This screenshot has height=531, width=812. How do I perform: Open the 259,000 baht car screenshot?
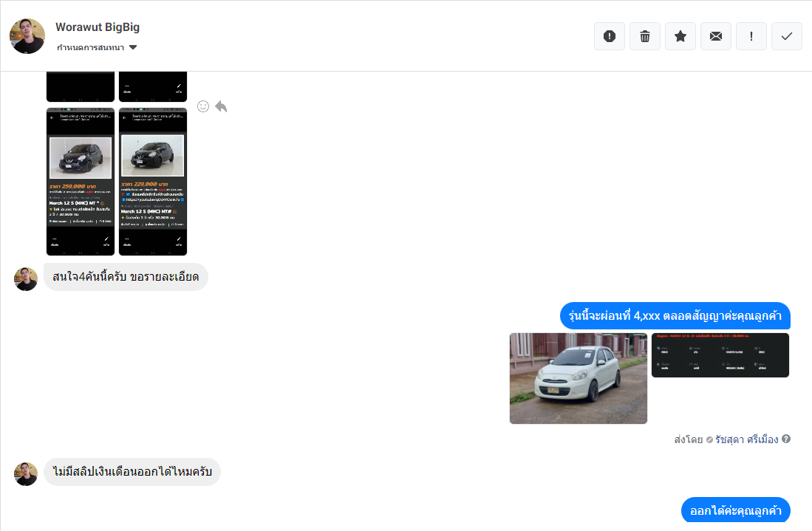click(81, 182)
